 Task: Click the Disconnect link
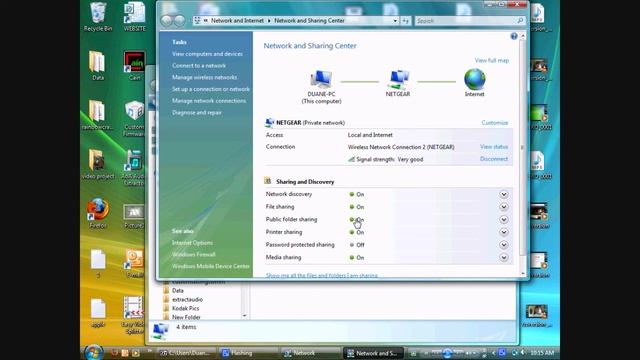click(494, 159)
